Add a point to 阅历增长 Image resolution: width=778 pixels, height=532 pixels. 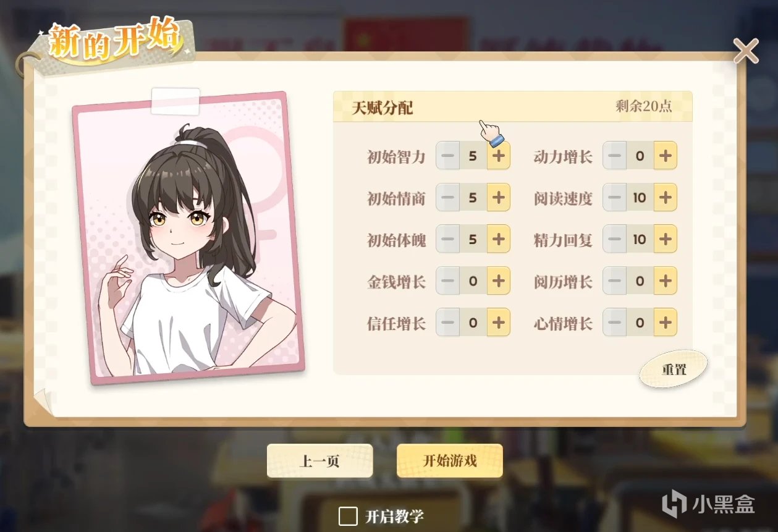[x=666, y=281]
